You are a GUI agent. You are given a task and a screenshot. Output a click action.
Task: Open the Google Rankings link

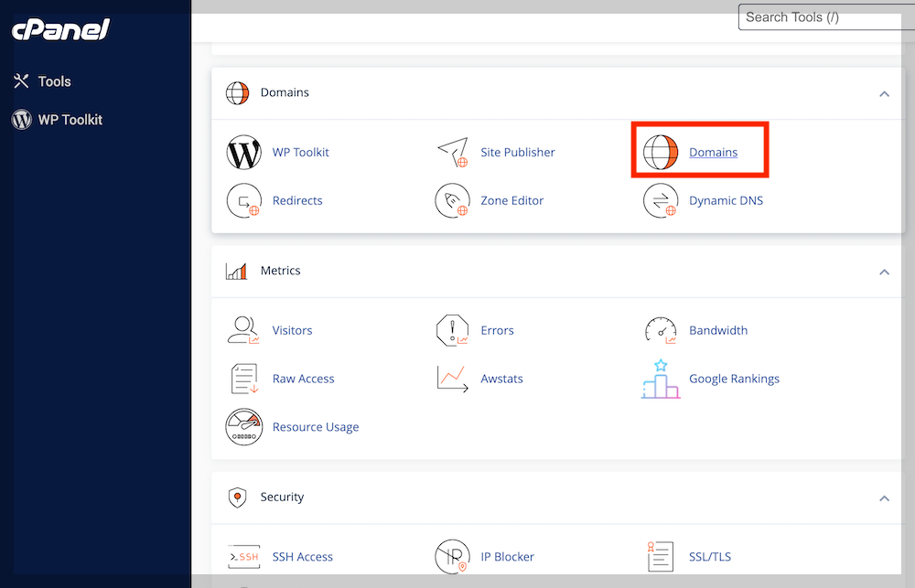(734, 379)
